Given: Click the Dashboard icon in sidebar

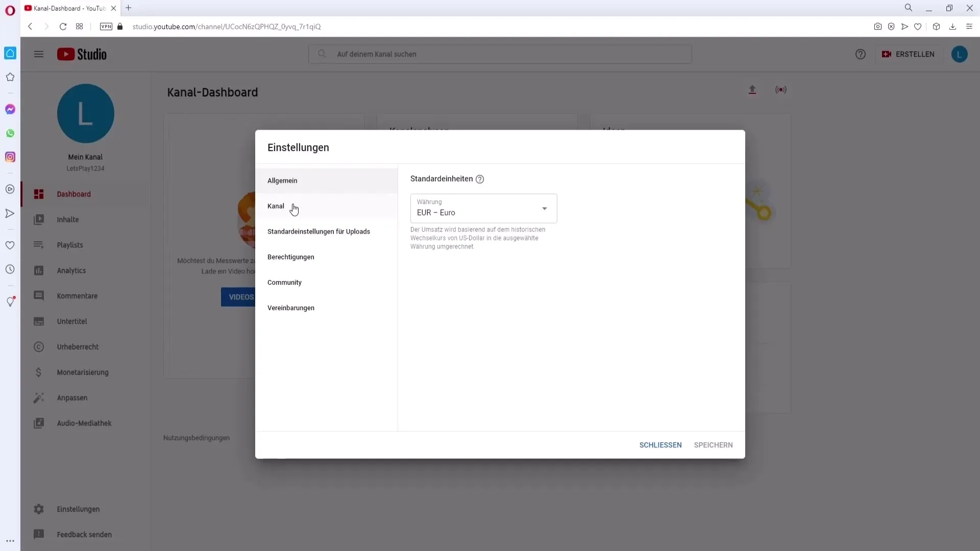Looking at the screenshot, I should [38, 194].
